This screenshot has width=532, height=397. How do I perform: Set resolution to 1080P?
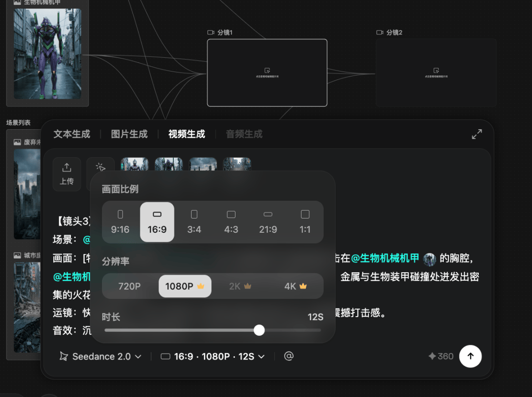coord(185,287)
